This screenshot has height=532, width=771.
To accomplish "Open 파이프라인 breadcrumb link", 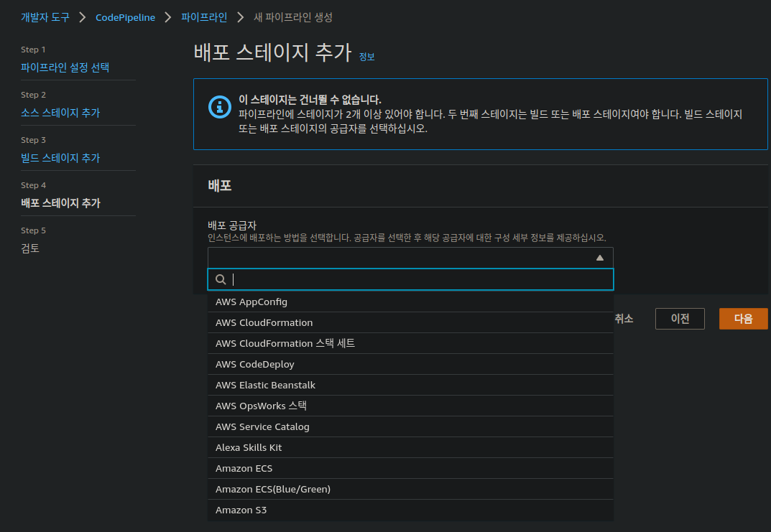I will point(204,17).
